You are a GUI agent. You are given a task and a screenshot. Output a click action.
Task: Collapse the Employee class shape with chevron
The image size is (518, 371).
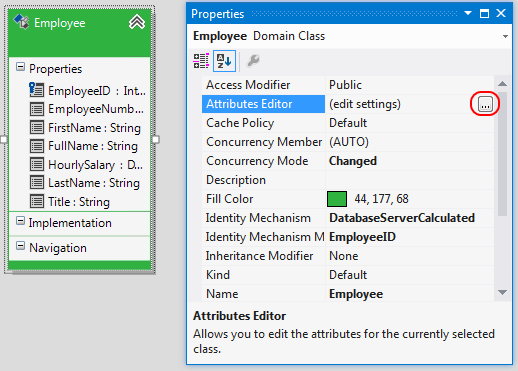click(x=137, y=22)
